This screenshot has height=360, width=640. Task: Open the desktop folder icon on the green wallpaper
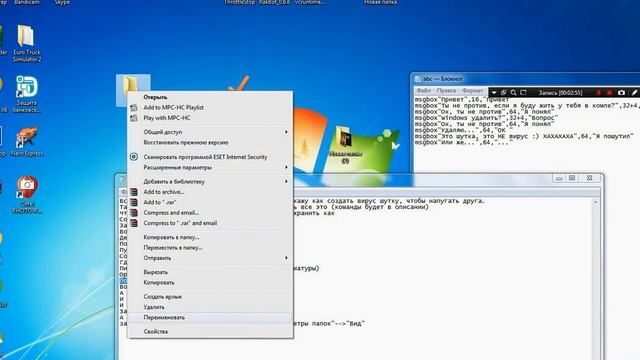[x=345, y=145]
